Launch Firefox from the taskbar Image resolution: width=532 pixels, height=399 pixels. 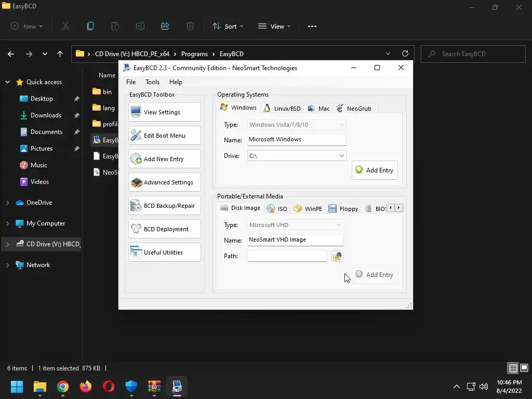tap(86, 387)
